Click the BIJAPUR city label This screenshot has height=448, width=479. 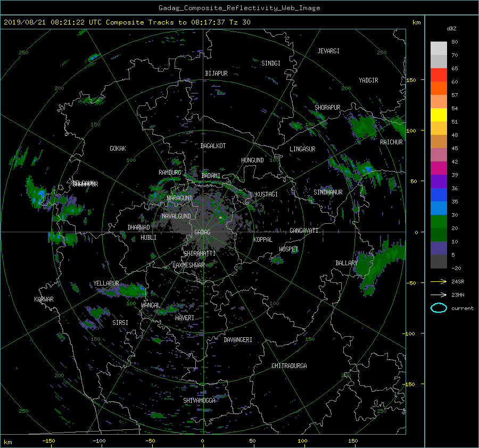pos(216,74)
